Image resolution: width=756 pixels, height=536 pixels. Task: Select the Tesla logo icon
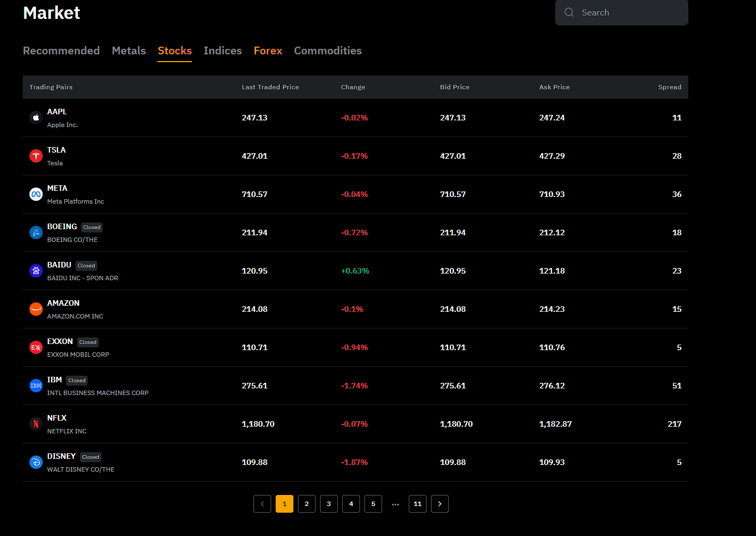coord(35,156)
